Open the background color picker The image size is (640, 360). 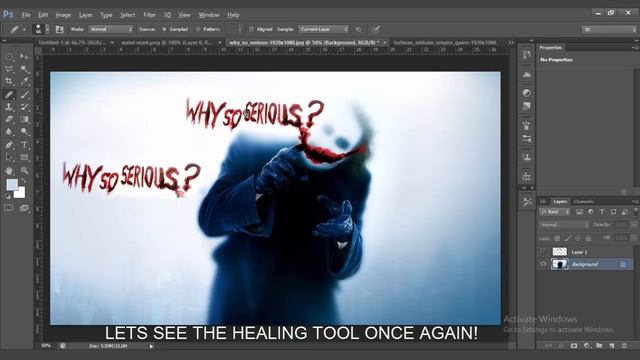pyautogui.click(x=20, y=193)
